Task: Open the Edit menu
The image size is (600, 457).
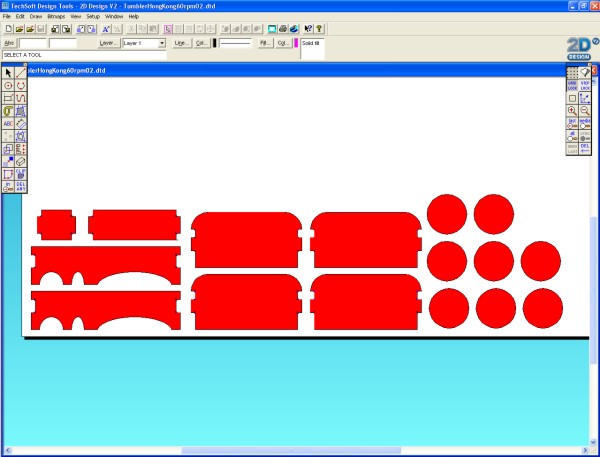Action: coord(20,16)
